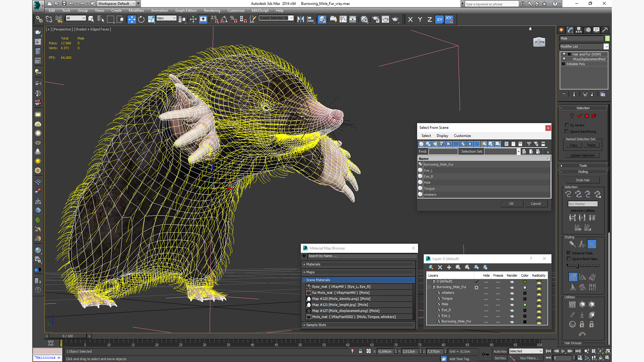Activate the Rotate tool
Screen dimensions: 644x362
[x=141, y=19]
